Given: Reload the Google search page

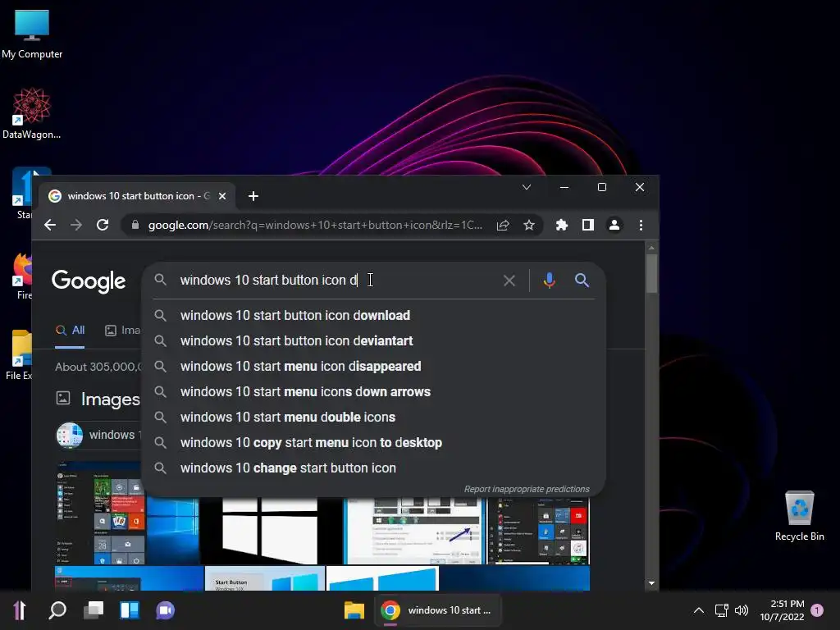Looking at the screenshot, I should point(103,225).
